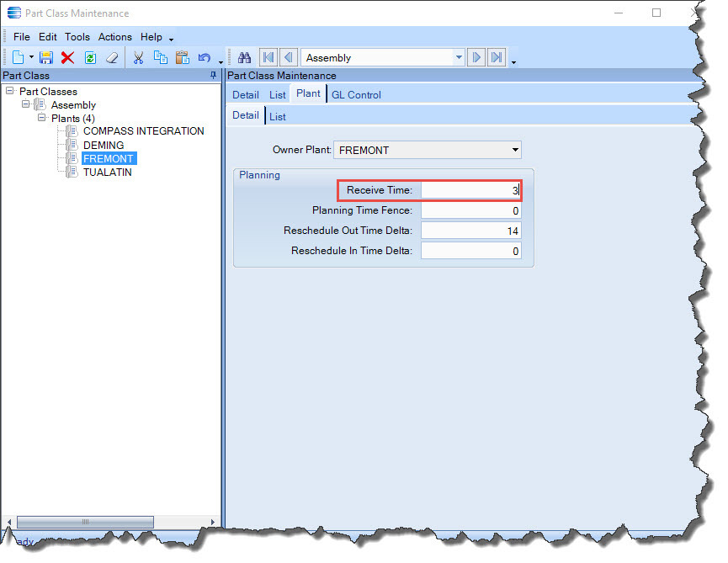Open the Help menu
This screenshot has height=563, width=728.
click(x=151, y=37)
